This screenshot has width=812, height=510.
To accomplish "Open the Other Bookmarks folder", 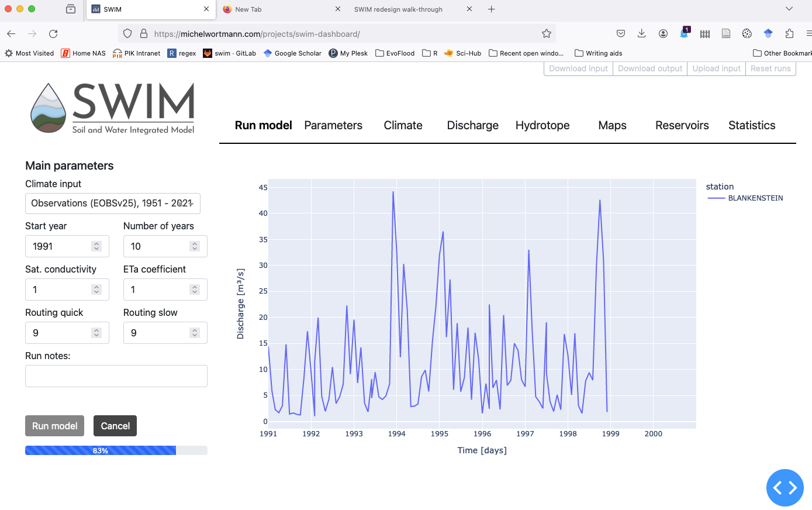I will point(782,53).
